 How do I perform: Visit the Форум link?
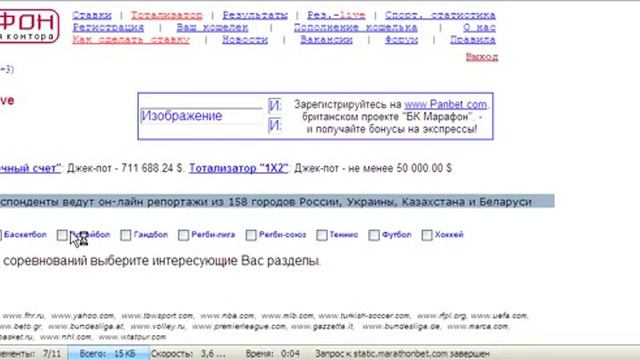[x=401, y=40]
